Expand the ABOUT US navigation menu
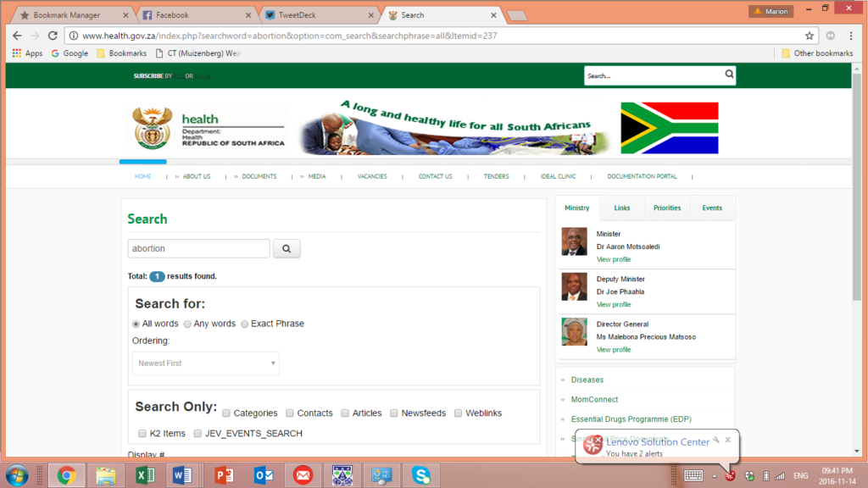Viewport: 868px width, 488px height. (197, 176)
